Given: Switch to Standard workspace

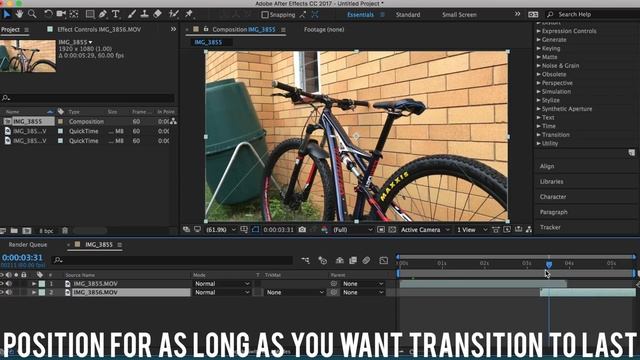Looking at the screenshot, I should coord(408,15).
